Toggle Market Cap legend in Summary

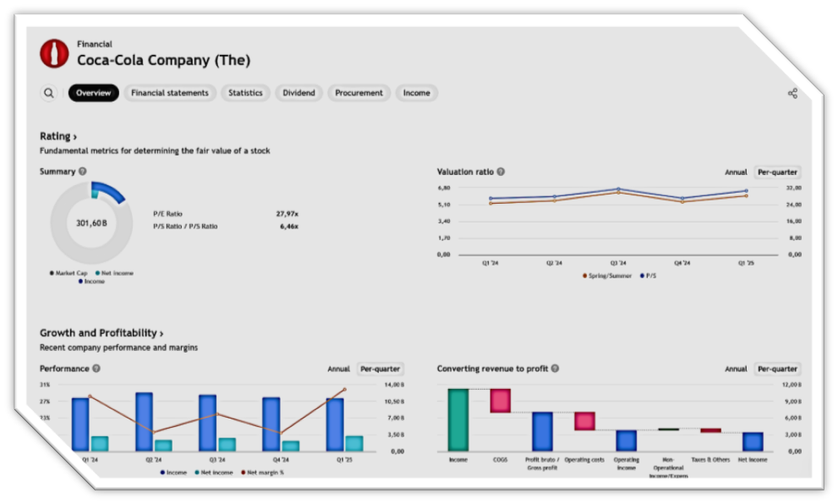(x=68, y=273)
